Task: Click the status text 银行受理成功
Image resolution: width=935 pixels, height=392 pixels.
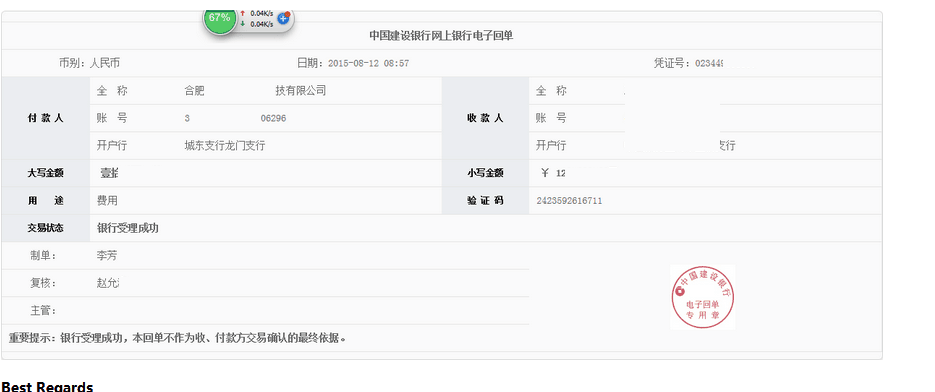Action: (128, 228)
